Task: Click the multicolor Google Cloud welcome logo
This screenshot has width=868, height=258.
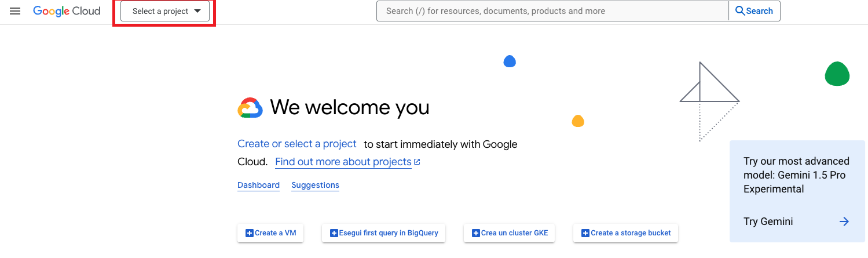Action: (x=250, y=108)
